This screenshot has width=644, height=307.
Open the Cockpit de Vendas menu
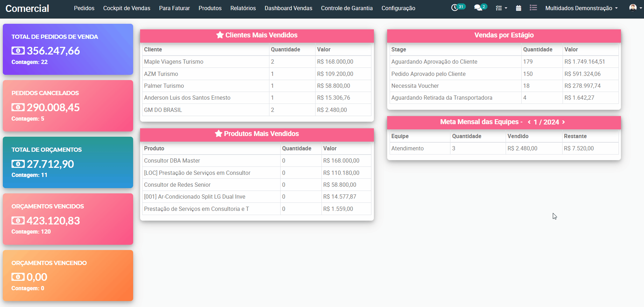126,8
